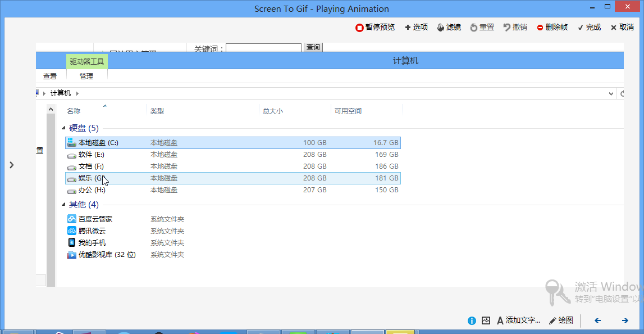Collapse the 硬盘 (5) group

click(63, 128)
